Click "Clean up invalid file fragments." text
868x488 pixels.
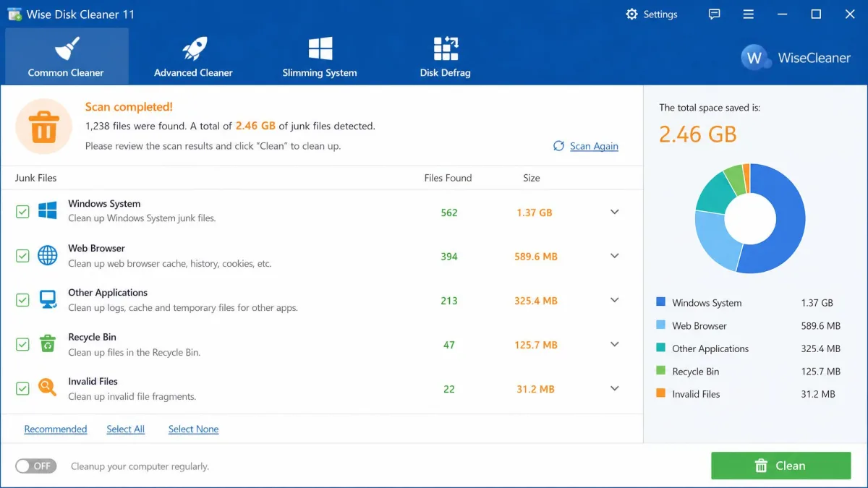pos(132,396)
